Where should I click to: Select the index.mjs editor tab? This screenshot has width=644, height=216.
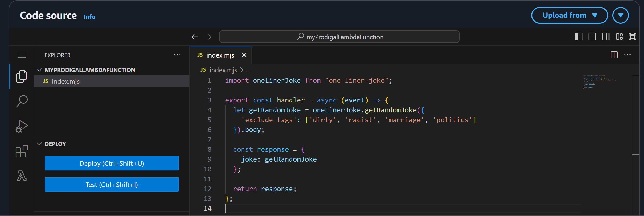[220, 55]
